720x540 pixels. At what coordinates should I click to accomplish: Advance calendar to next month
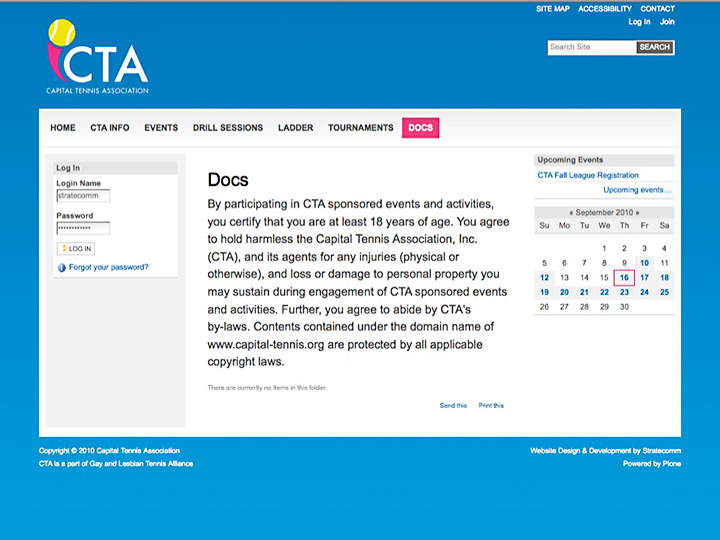[x=637, y=213]
